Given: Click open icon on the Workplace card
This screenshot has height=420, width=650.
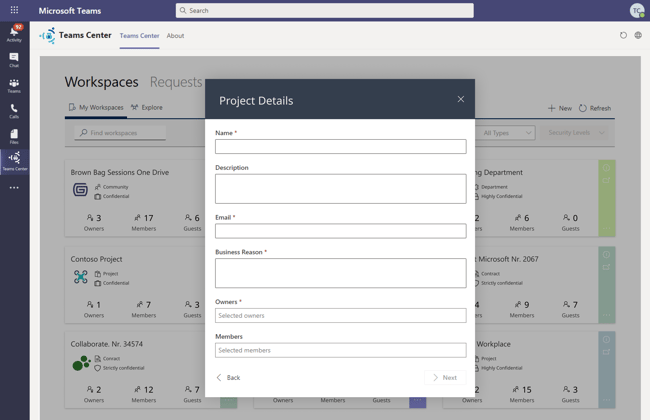Looking at the screenshot, I should pos(606,352).
